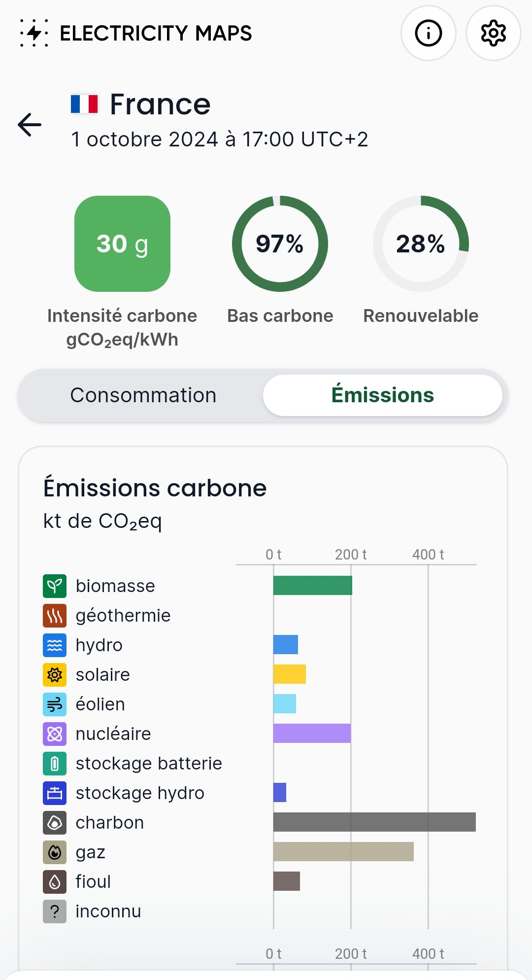The width and height of the screenshot is (532, 980).
Task: Click the stockage batterie icon
Action: tap(55, 763)
